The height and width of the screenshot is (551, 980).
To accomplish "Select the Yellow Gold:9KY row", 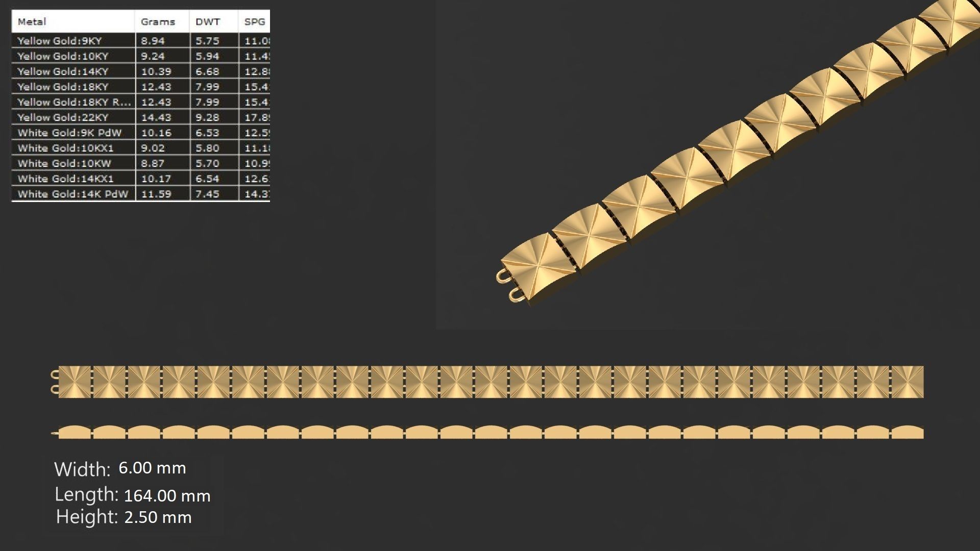I will (x=141, y=41).
